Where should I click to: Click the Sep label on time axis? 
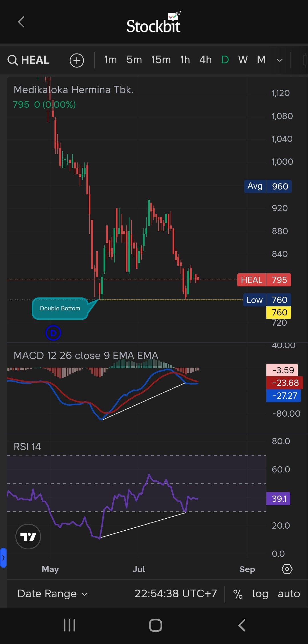(247, 569)
